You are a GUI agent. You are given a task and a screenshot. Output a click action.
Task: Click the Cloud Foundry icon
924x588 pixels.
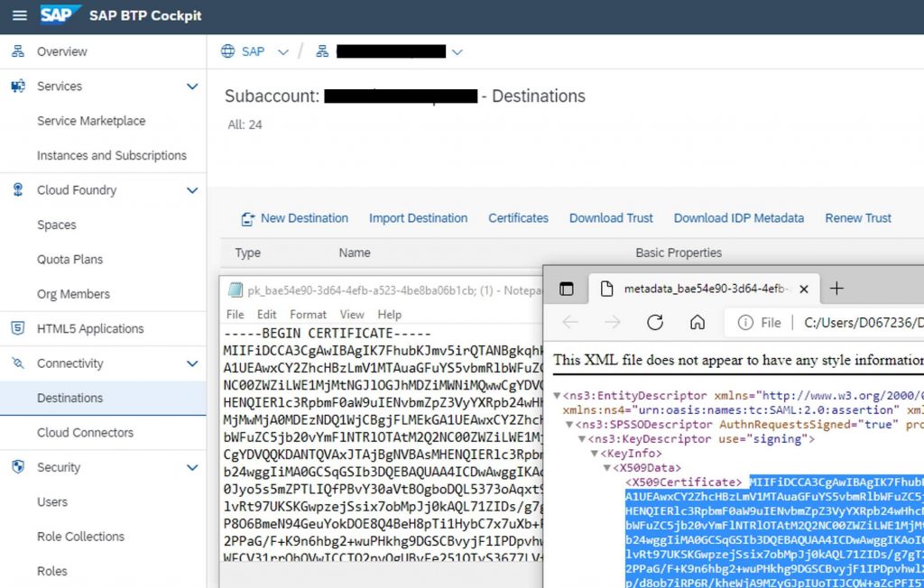18,189
